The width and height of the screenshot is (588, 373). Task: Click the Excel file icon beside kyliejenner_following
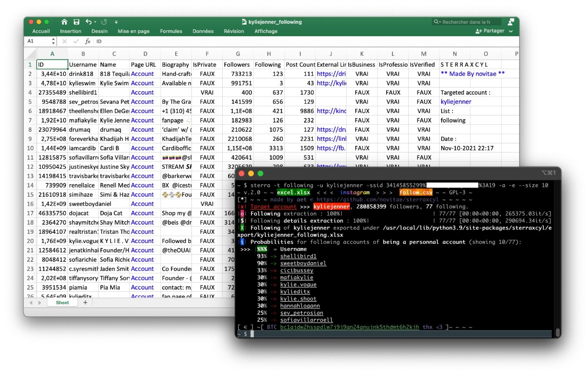(244, 22)
